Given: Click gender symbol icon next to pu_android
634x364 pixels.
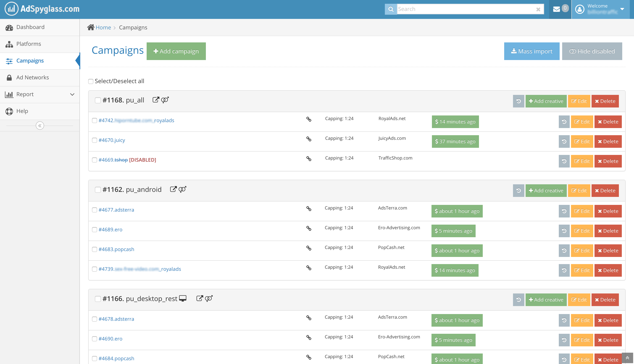Looking at the screenshot, I should (182, 190).
